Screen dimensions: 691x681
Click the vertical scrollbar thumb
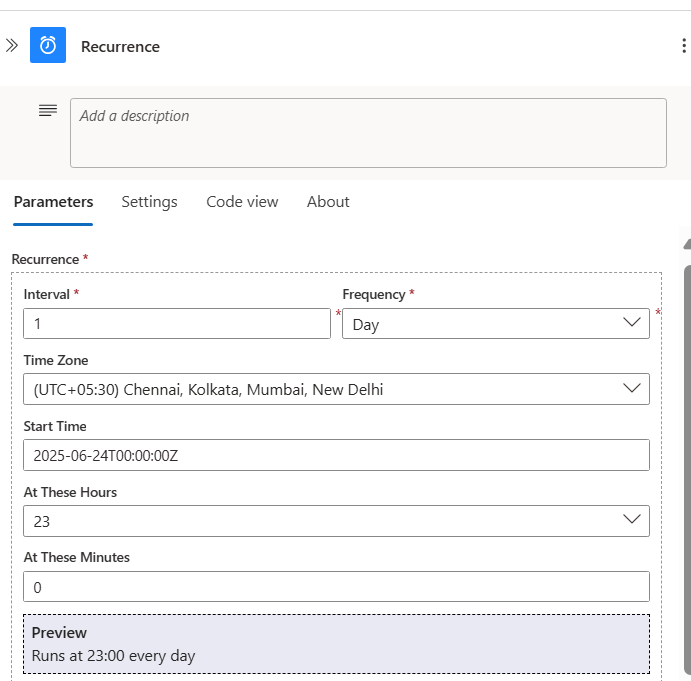tap(687, 469)
